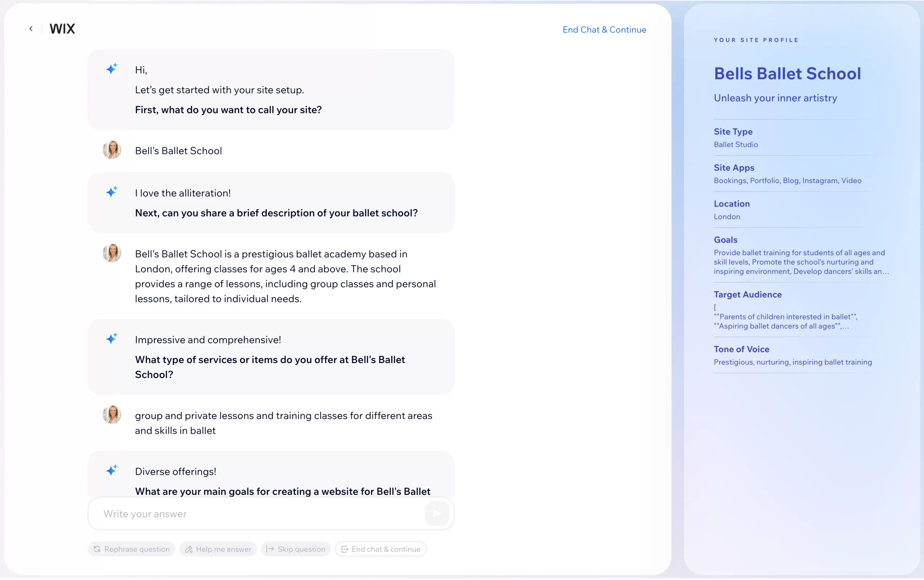The image size is (924, 580).
Task: Click the back arrow next to the Wix logo
Action: click(x=31, y=29)
